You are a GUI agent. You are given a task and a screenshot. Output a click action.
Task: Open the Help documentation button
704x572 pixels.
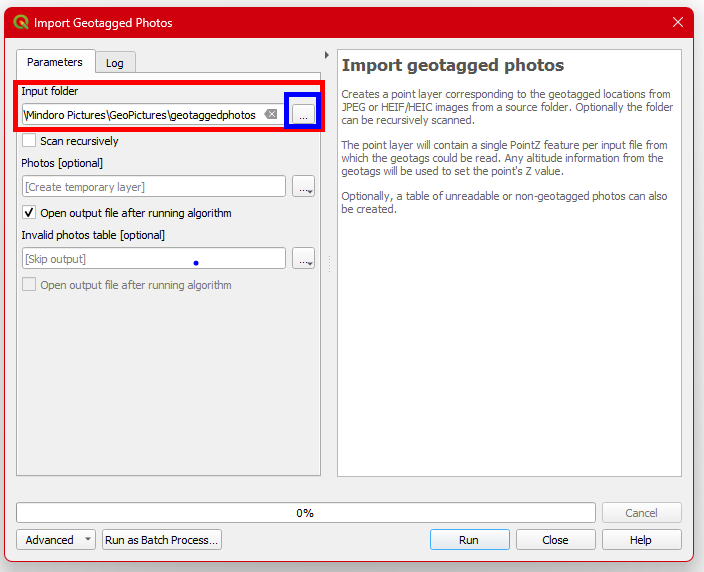coord(641,540)
